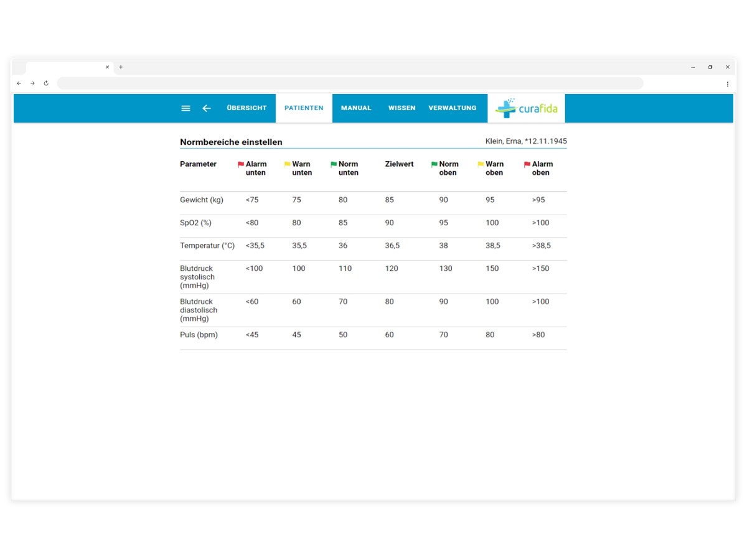Screen dimensions: 747x560
Task: Click the back arrow in header
Action: (207, 108)
